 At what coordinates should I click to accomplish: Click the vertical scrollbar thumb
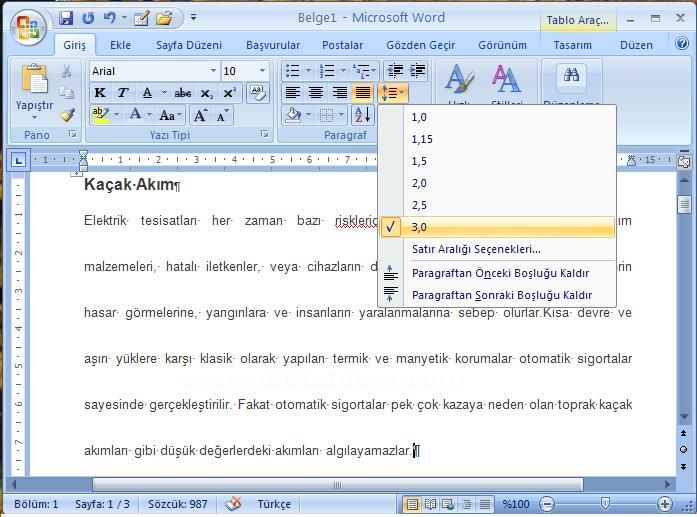(x=684, y=204)
